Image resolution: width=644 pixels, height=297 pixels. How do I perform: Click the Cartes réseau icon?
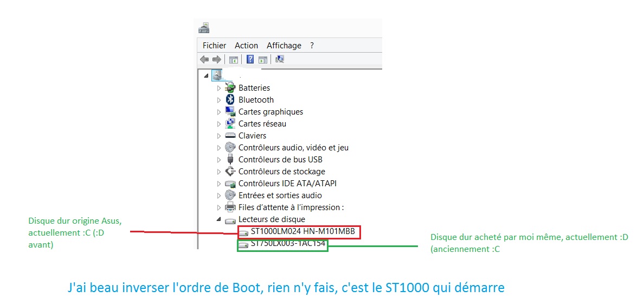coord(230,123)
